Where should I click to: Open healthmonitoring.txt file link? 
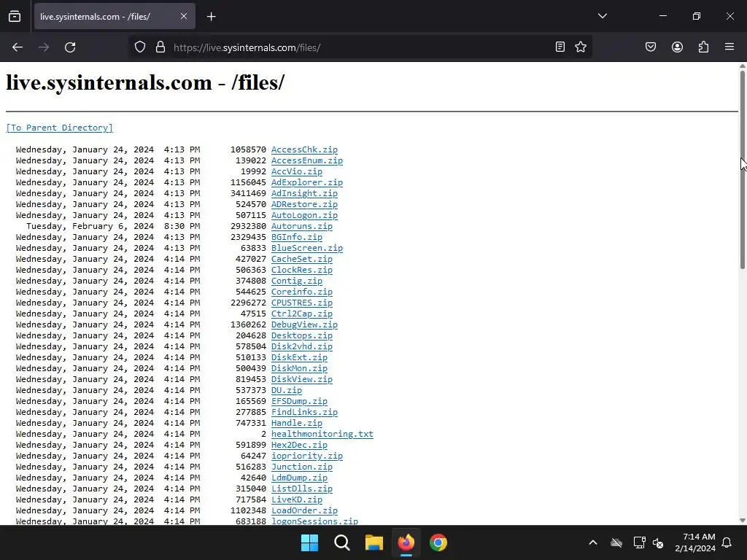point(322,435)
